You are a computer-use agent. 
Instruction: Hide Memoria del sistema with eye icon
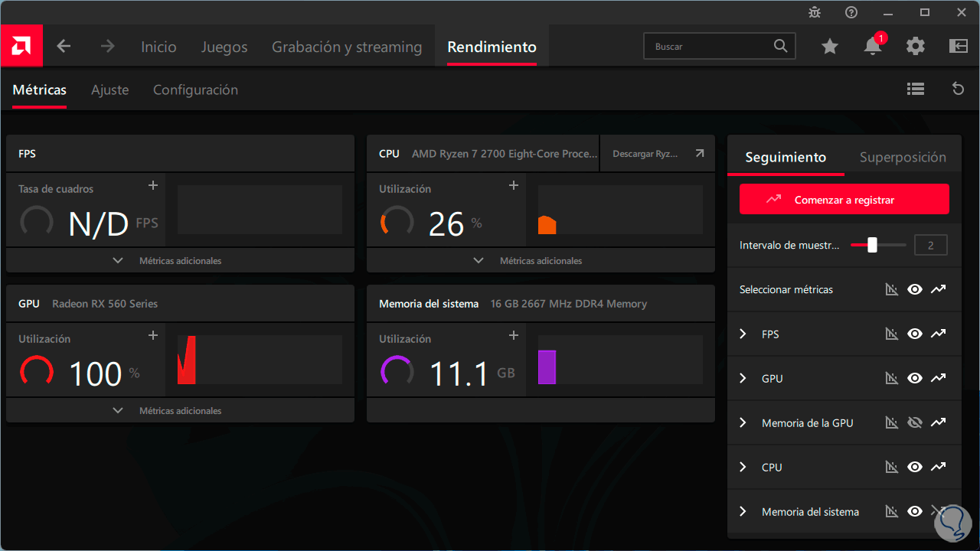(914, 511)
